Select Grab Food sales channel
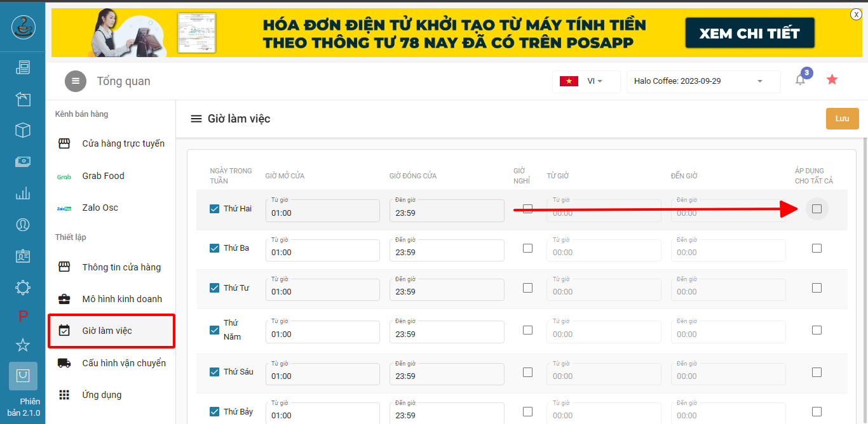The width and height of the screenshot is (868, 424). (x=103, y=176)
